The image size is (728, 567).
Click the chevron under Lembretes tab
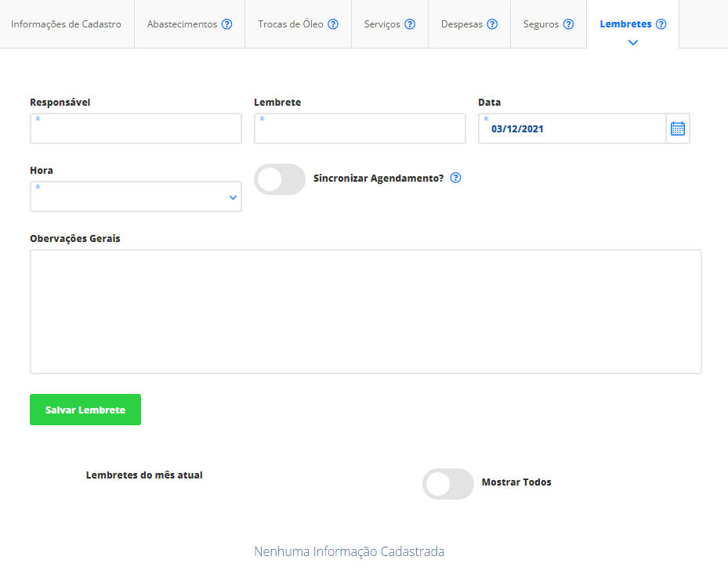(633, 43)
